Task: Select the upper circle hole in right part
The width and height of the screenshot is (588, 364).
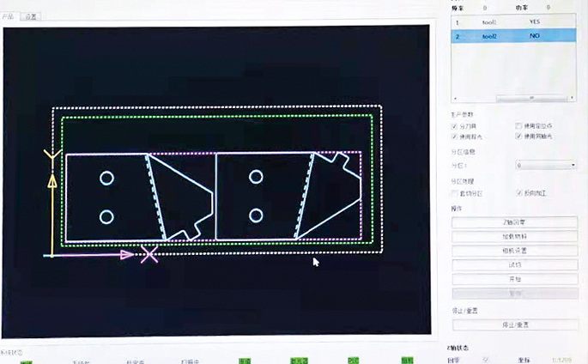Action: 255,177
